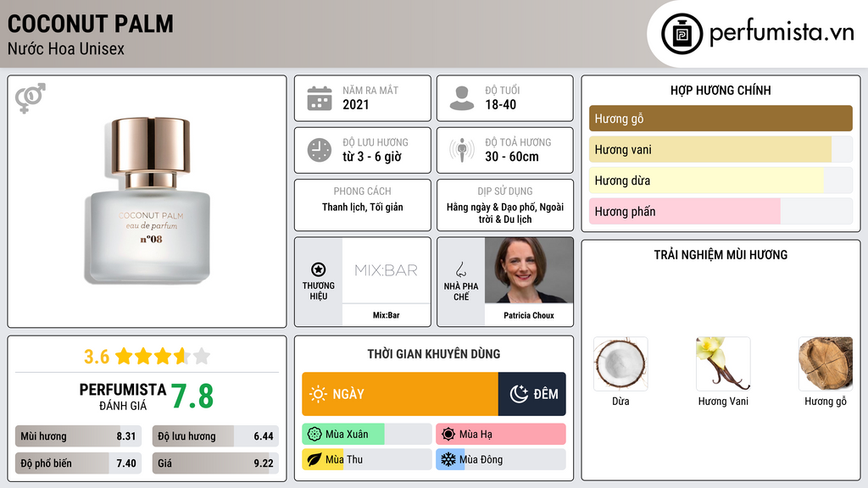This screenshot has height=488, width=868.
Task: Click the 3.6 user rating number
Action: tap(97, 357)
